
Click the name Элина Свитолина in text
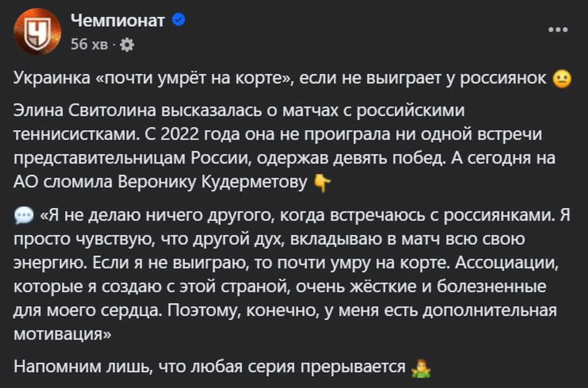(81, 111)
